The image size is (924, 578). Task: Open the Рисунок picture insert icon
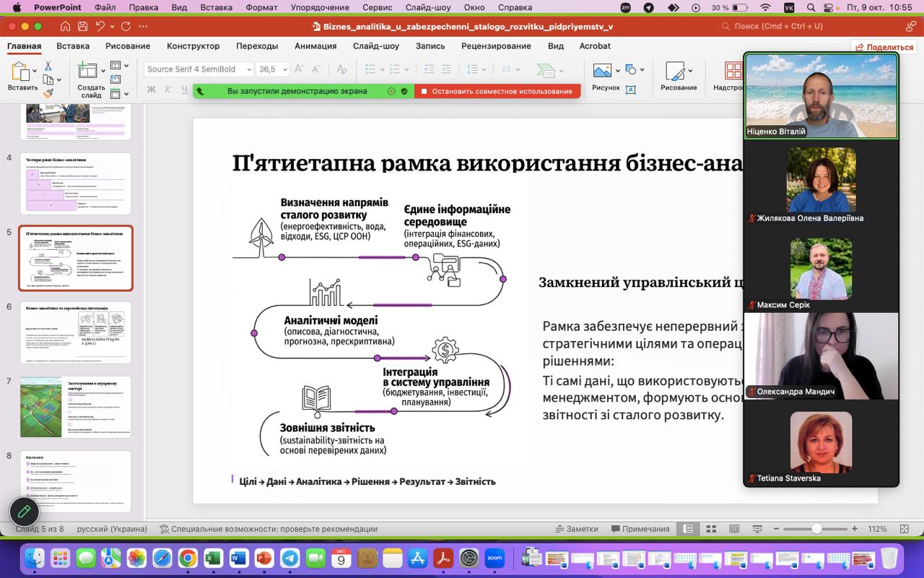coord(602,71)
